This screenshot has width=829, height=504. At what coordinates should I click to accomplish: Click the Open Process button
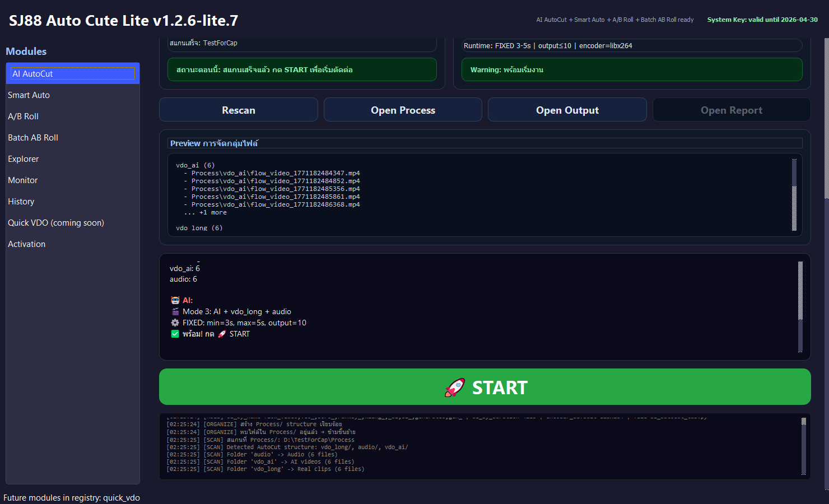pyautogui.click(x=403, y=110)
